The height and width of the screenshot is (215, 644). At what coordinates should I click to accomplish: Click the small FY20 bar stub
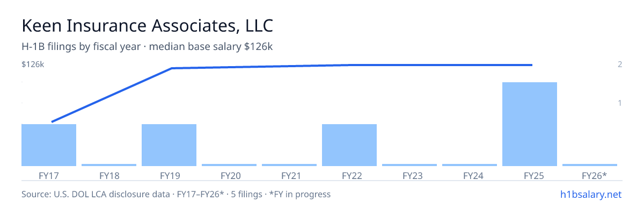click(x=229, y=165)
